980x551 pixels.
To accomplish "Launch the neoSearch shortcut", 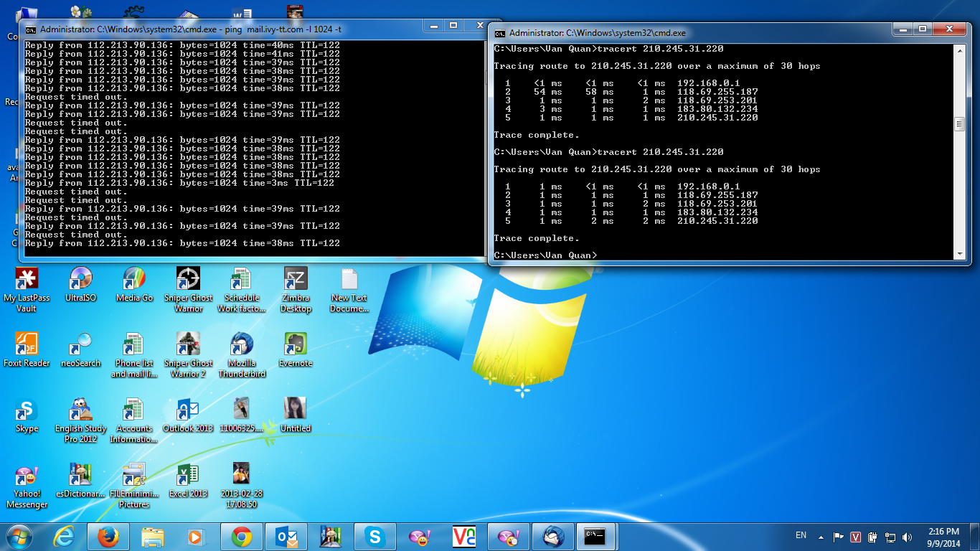I will pos(80,350).
